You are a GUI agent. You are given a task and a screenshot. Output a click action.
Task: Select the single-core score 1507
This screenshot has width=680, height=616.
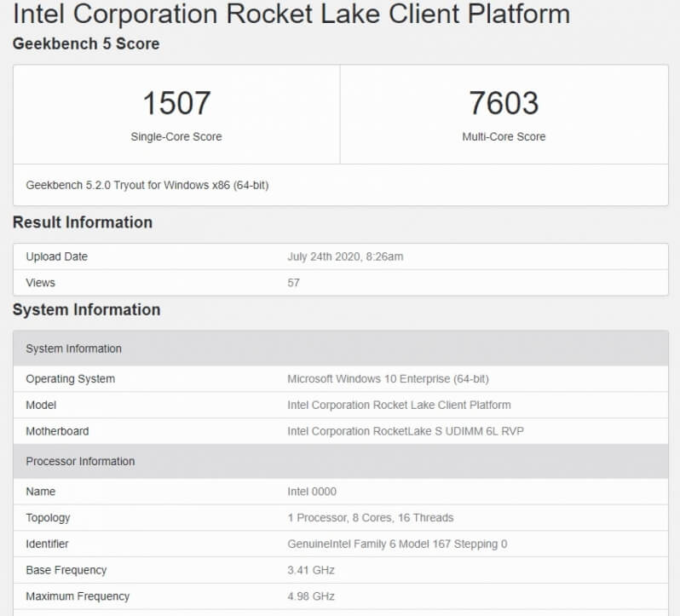tap(176, 103)
